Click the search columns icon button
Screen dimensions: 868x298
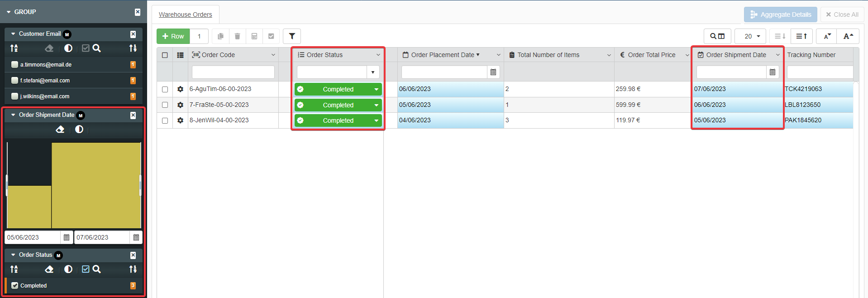(x=717, y=36)
